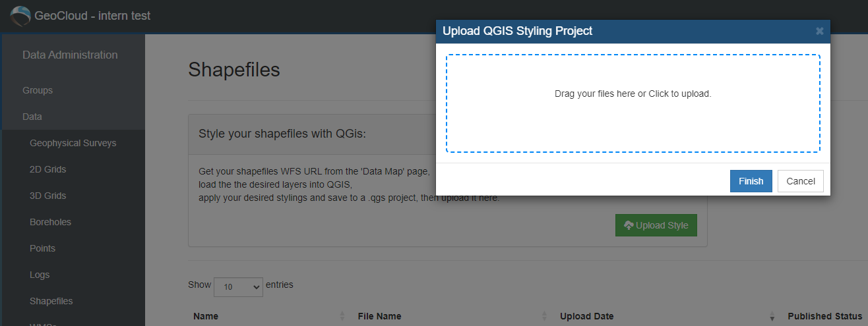Select the Data sidebar section
Image resolution: width=868 pixels, height=326 pixels.
[32, 117]
